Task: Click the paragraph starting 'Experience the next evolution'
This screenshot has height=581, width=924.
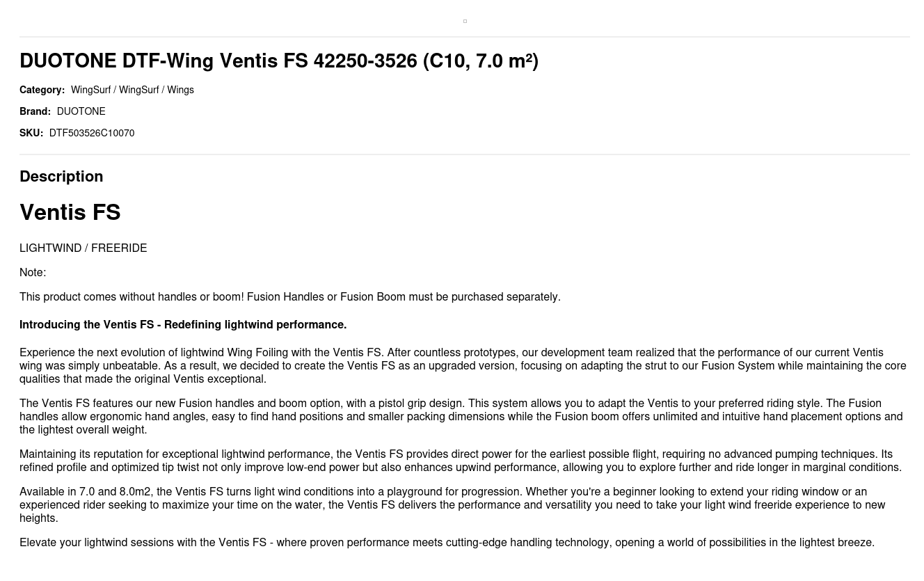Action: [x=462, y=366]
